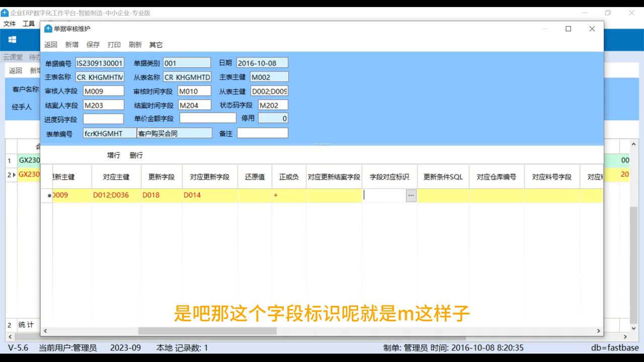Open the 字段对应标识 ellipsis lookup button
The height and width of the screenshot is (362, 644).
[411, 195]
